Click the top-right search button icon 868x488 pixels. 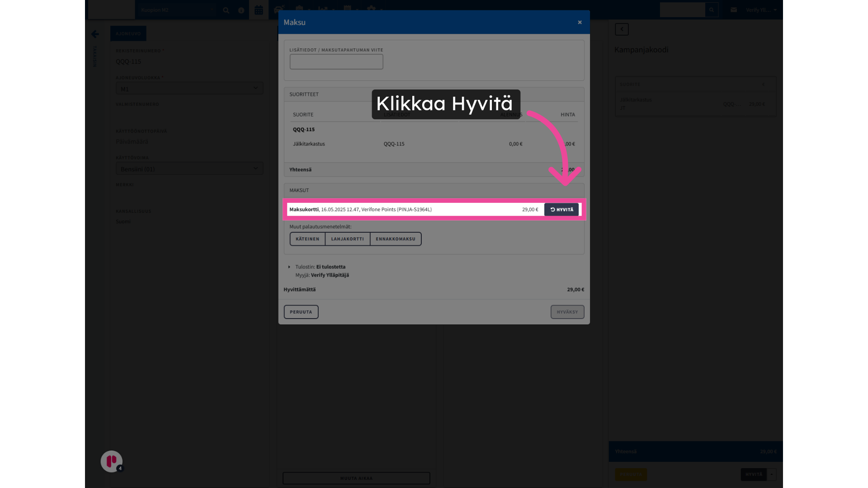[x=712, y=10]
